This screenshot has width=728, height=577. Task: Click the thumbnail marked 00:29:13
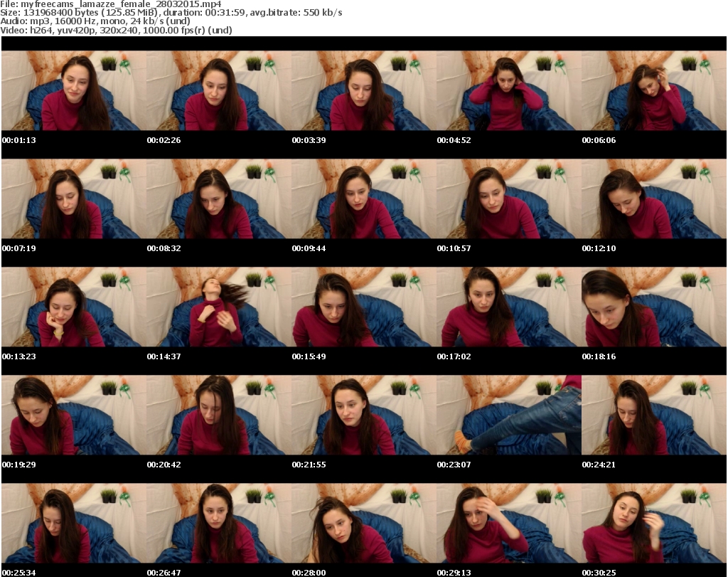pos(509,524)
